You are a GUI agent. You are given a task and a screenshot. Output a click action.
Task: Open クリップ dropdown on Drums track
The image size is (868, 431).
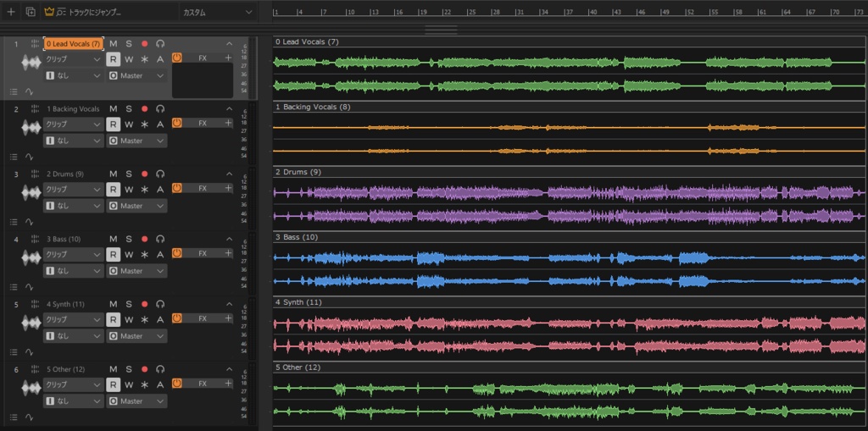click(x=74, y=189)
